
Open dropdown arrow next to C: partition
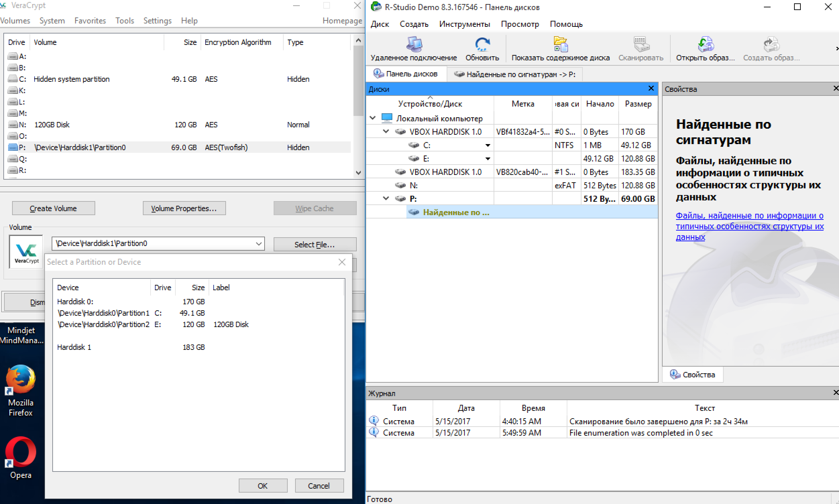[x=488, y=145]
